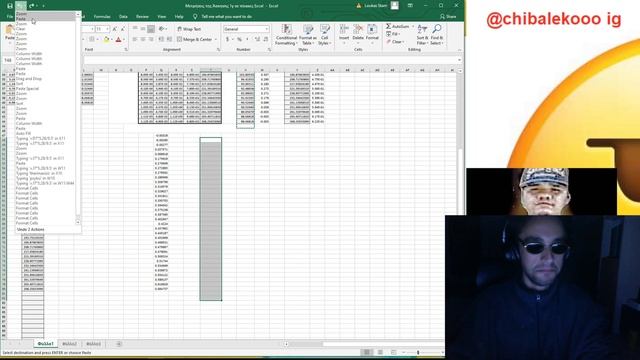
Task: Expand Merge & Center arrow
Action: [x=216, y=40]
